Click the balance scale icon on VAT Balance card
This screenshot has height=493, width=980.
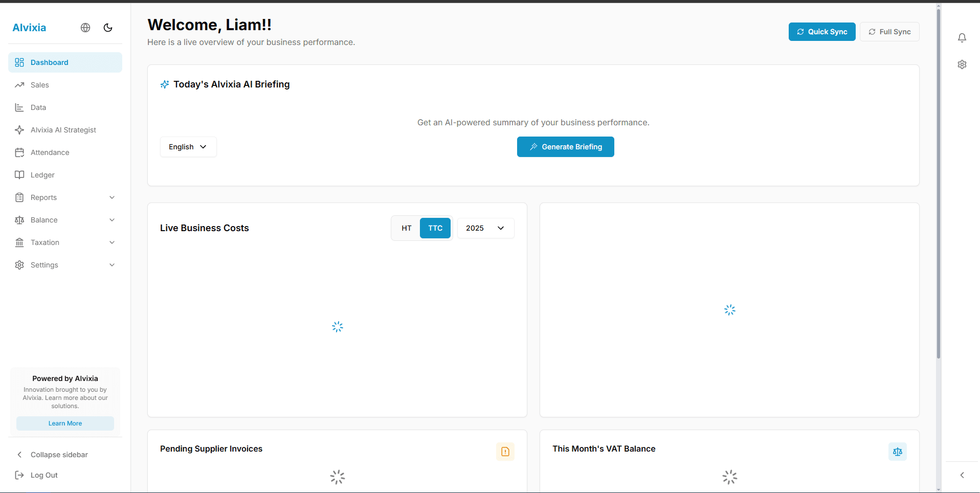pos(898,452)
